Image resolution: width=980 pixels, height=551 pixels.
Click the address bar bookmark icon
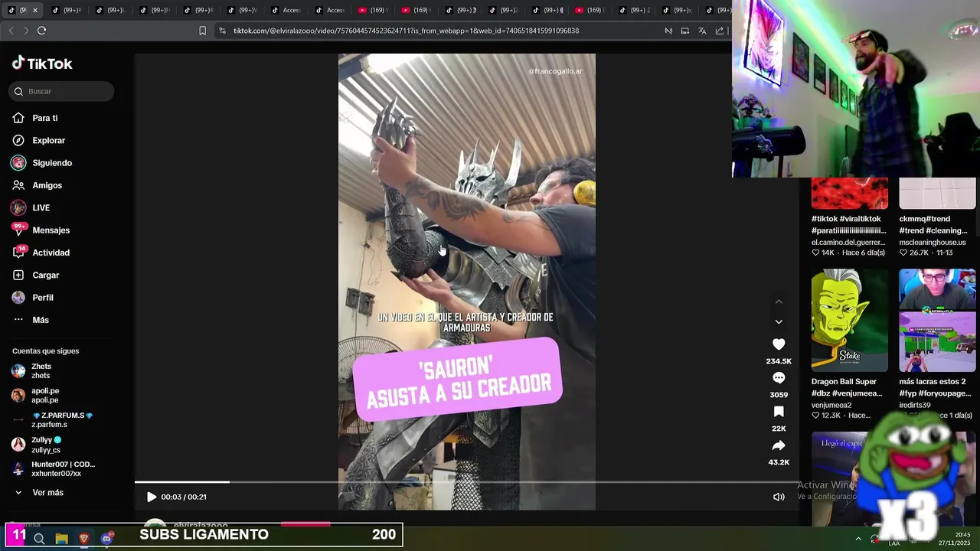pos(202,31)
